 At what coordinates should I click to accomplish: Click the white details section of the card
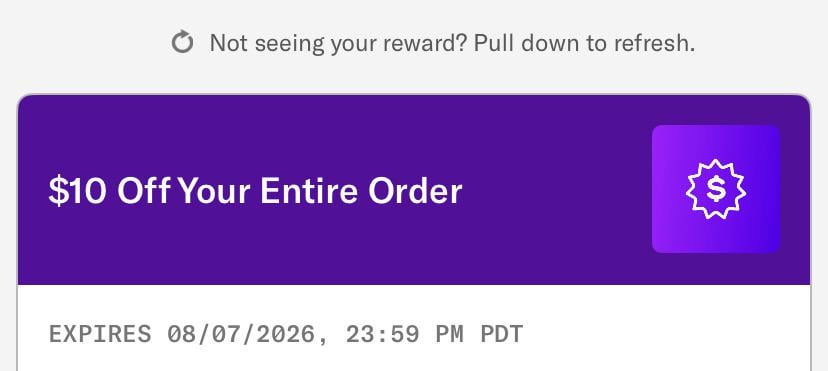coord(414,328)
